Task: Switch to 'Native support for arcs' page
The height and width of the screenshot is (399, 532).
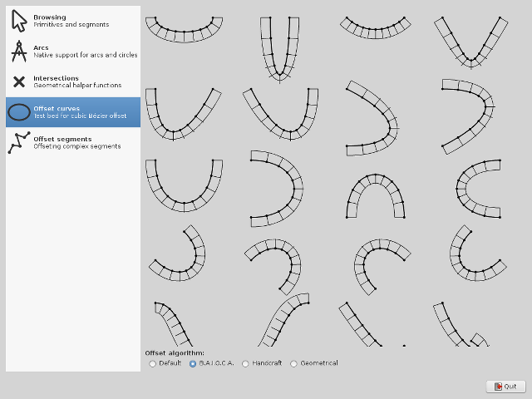Action: [x=85, y=55]
